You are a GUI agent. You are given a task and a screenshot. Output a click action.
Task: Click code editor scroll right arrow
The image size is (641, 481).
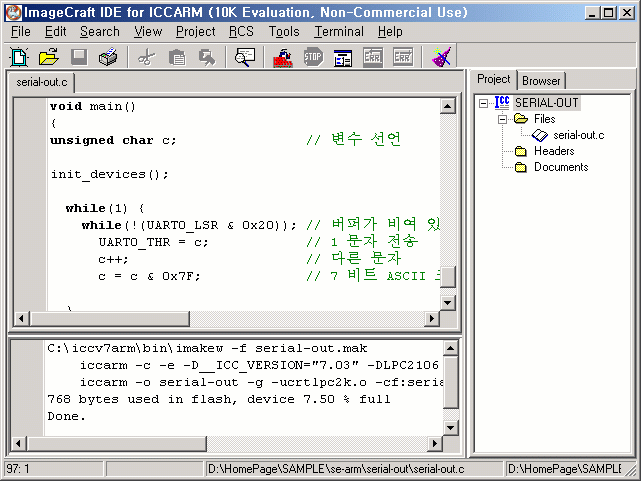pyautogui.click(x=431, y=318)
